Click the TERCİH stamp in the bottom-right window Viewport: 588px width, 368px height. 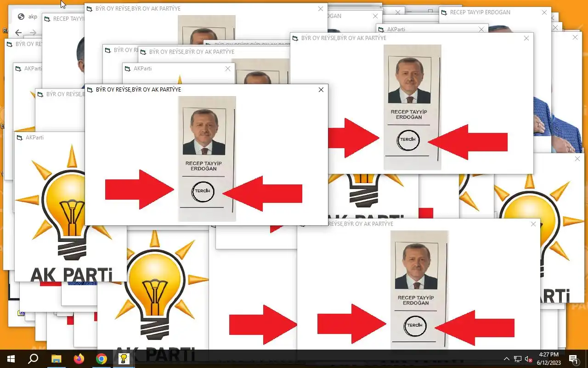(415, 326)
